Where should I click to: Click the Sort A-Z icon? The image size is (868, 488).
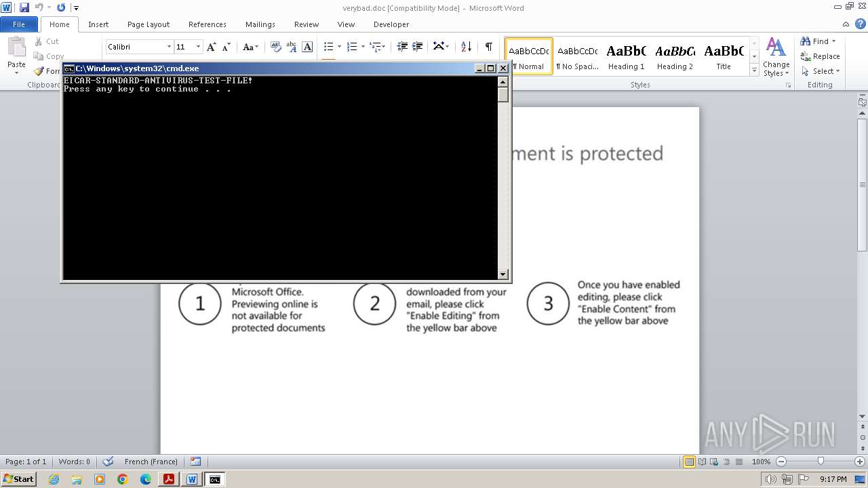coord(466,47)
